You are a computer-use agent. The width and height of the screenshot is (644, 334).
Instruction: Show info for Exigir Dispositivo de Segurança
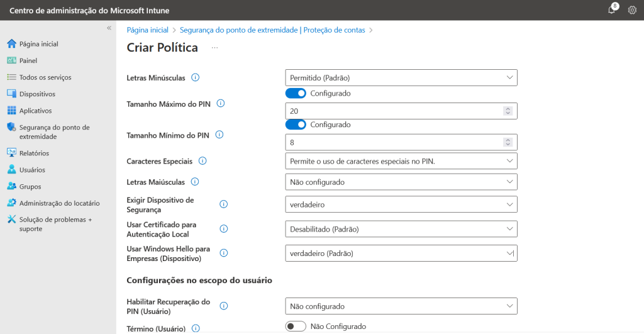point(223,204)
